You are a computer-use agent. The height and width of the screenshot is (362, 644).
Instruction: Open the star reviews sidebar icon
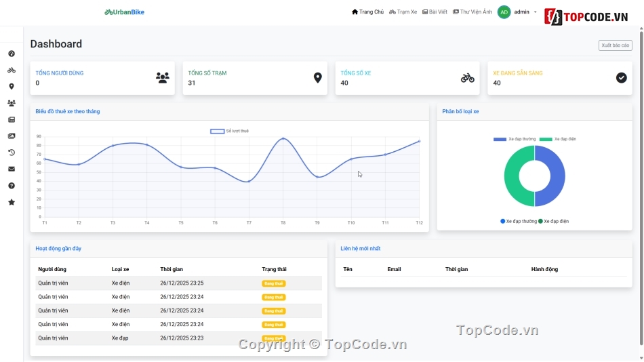(12, 202)
